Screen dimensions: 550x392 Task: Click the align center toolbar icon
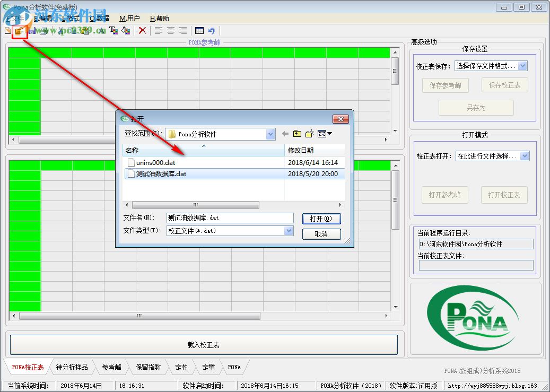point(170,31)
